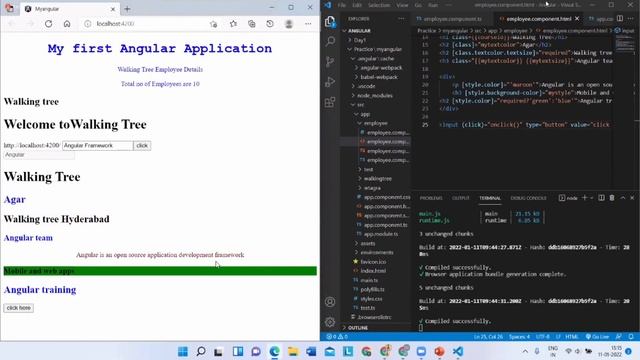Image resolution: width=640 pixels, height=360 pixels.
Task: Start Go Live server from the status bar
Action: 598,337
